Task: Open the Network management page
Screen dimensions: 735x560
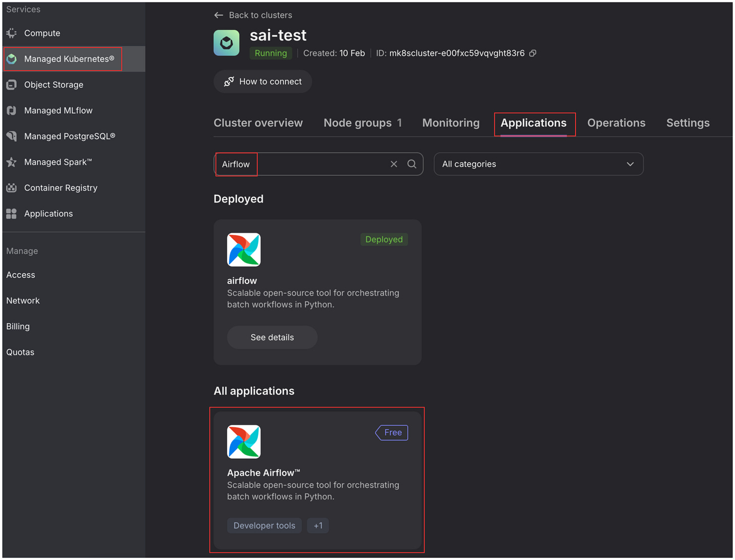Action: click(x=23, y=301)
